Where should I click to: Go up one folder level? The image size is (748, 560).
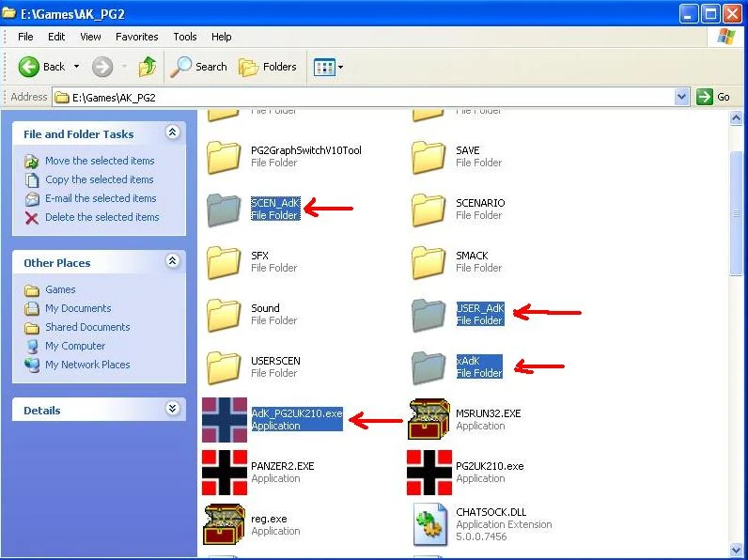point(148,67)
